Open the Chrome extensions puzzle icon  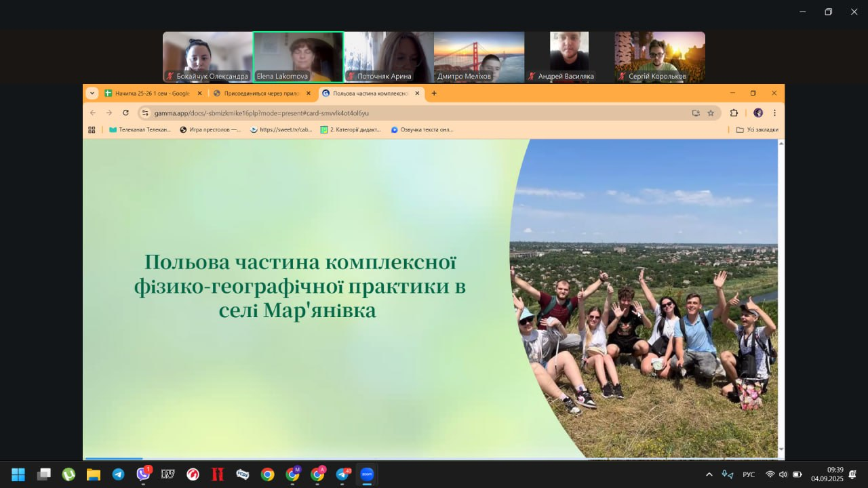734,113
